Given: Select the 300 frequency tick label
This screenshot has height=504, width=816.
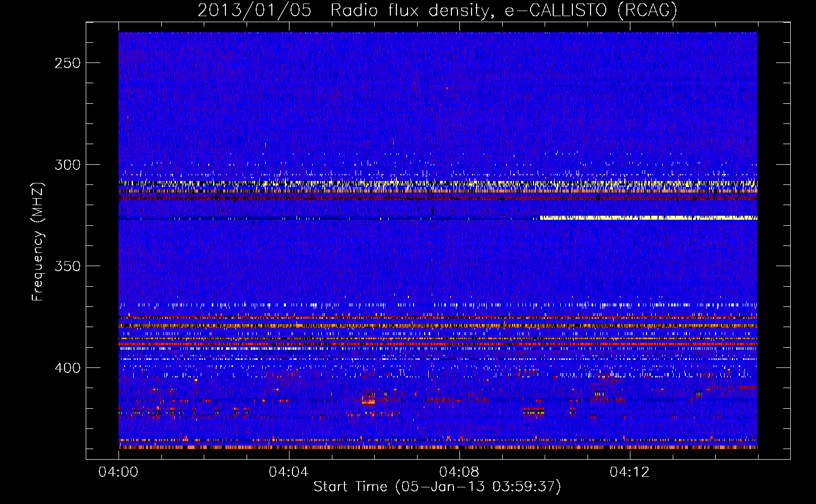Looking at the screenshot, I should tap(67, 165).
